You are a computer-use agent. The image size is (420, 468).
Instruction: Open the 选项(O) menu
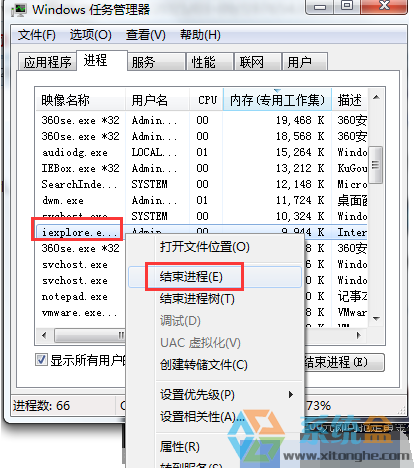click(90, 35)
